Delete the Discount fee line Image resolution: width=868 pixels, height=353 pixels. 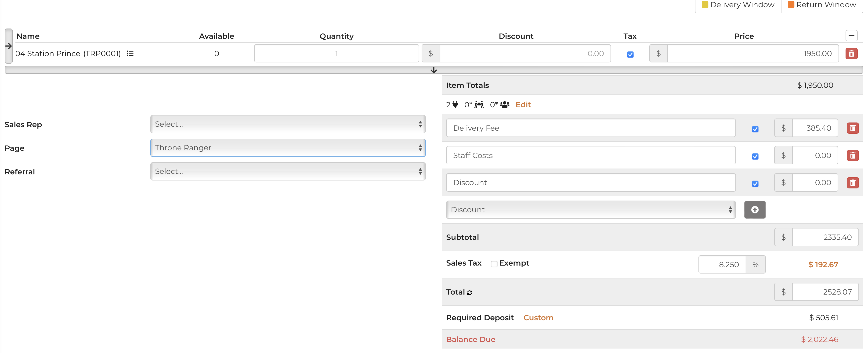point(853,183)
